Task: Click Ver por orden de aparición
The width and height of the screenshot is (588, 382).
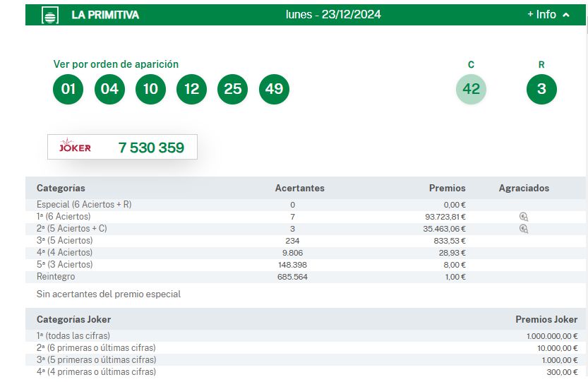Action: 116,64
